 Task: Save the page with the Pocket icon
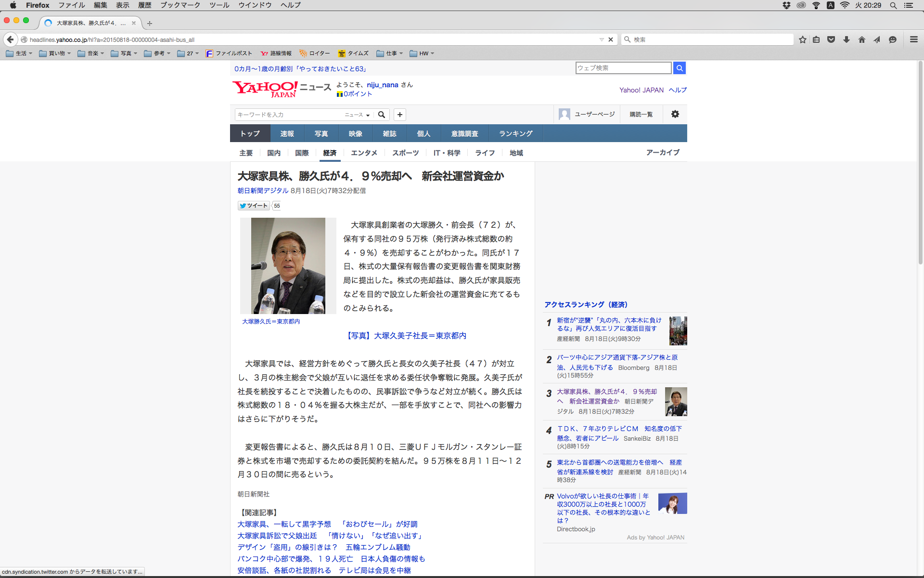pos(831,39)
